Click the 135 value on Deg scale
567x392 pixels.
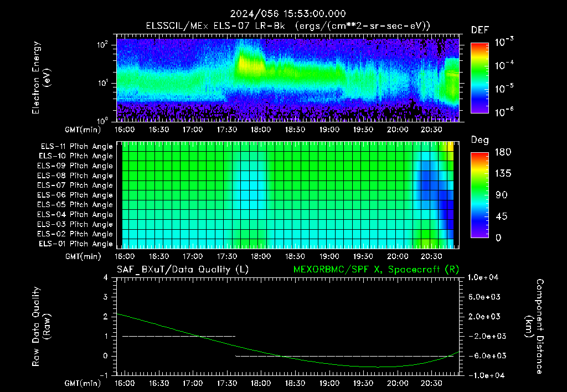(x=503, y=174)
